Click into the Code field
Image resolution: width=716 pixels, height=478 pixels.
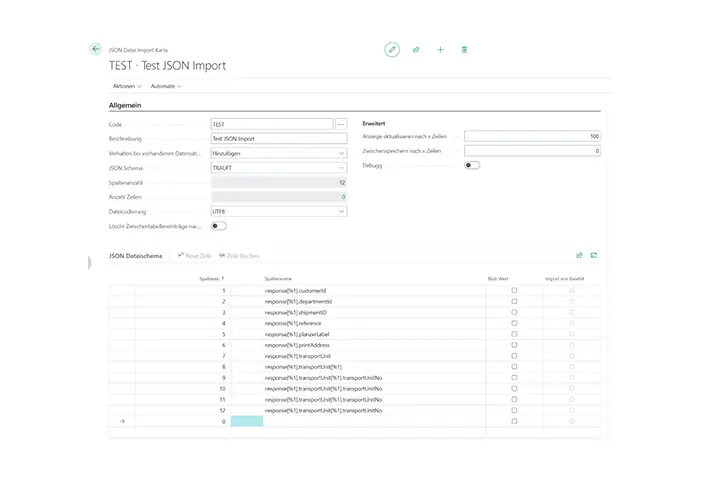tap(272, 124)
